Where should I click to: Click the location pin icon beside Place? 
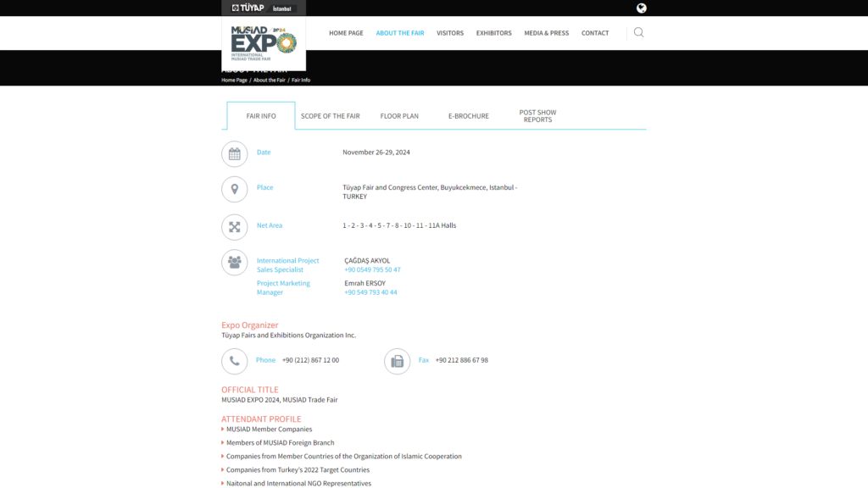(235, 189)
